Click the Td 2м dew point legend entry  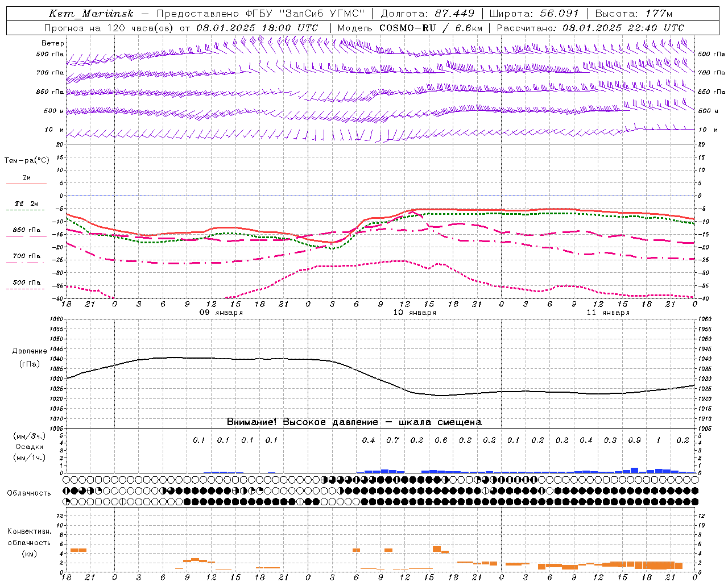click(x=26, y=203)
